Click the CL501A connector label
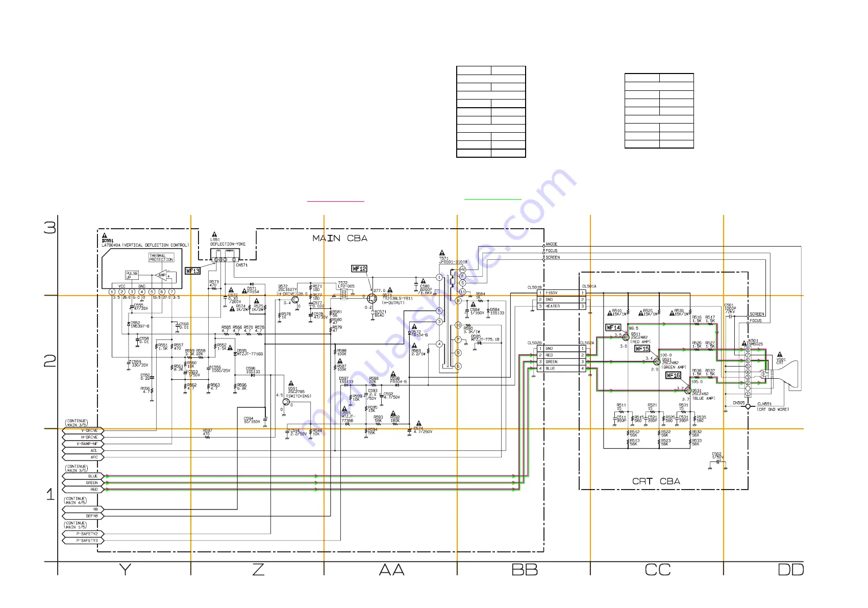The image size is (868, 608). click(x=589, y=287)
